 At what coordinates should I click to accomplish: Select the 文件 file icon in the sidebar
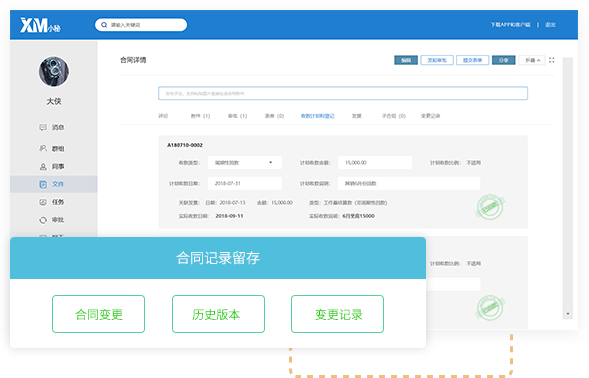43,184
